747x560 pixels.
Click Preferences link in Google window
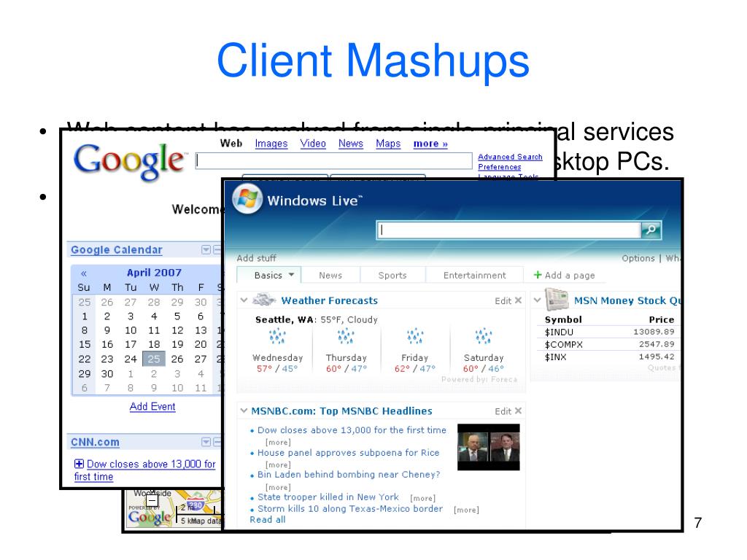(x=499, y=167)
